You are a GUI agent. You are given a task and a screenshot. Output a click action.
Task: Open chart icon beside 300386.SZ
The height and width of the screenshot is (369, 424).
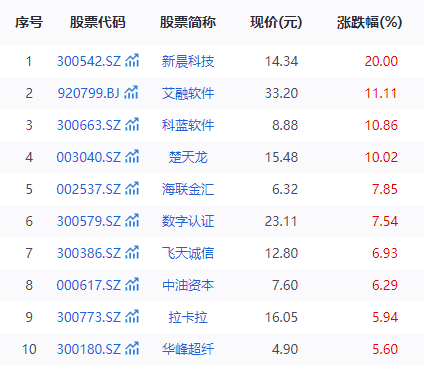coord(132,252)
